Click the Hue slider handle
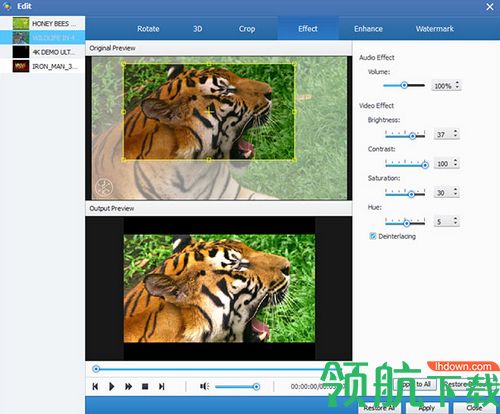Screen dimensions: 500x414 pos(406,223)
